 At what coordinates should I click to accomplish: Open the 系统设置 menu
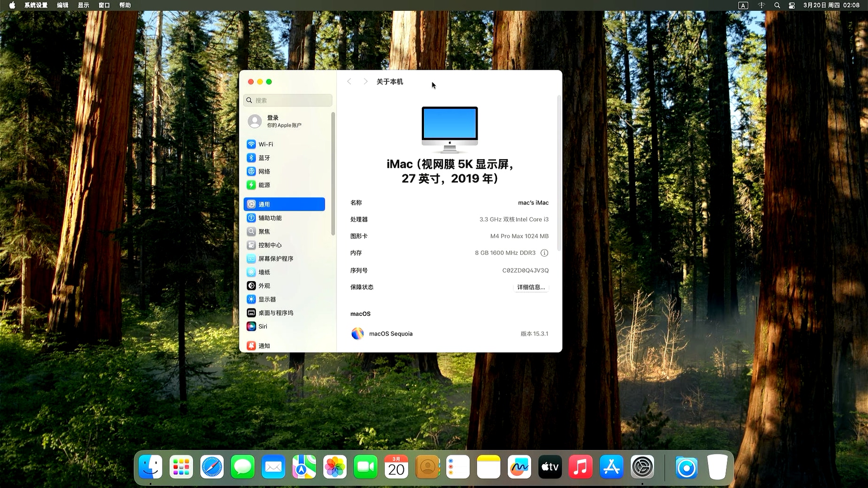pos(36,5)
